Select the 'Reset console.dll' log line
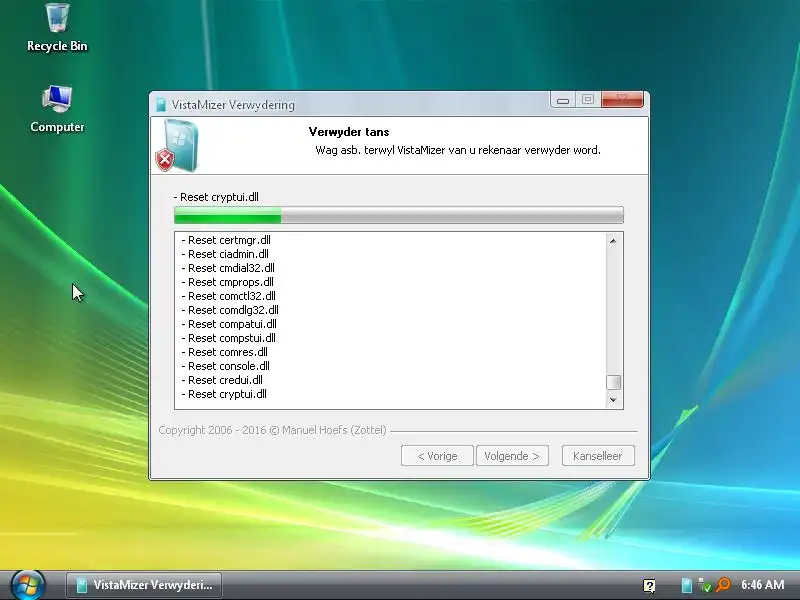 tap(226, 366)
